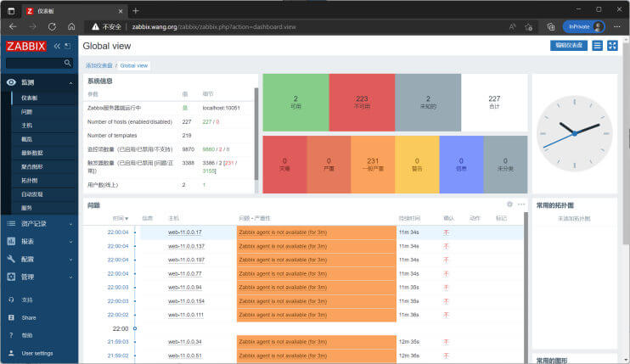Click the 帮助 help question-mark icon
This screenshot has width=630, height=364.
pyautogui.click(x=11, y=335)
